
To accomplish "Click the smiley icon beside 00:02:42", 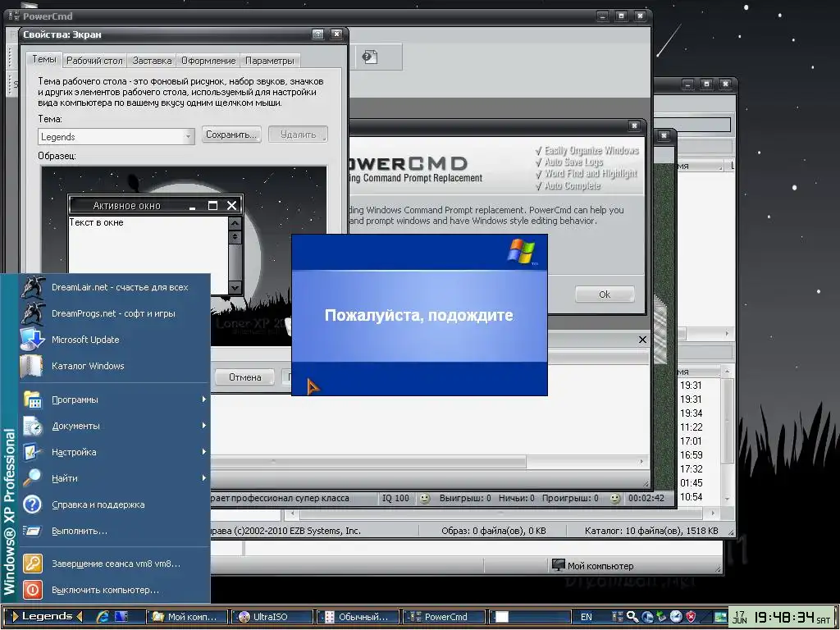I will click(x=615, y=498).
